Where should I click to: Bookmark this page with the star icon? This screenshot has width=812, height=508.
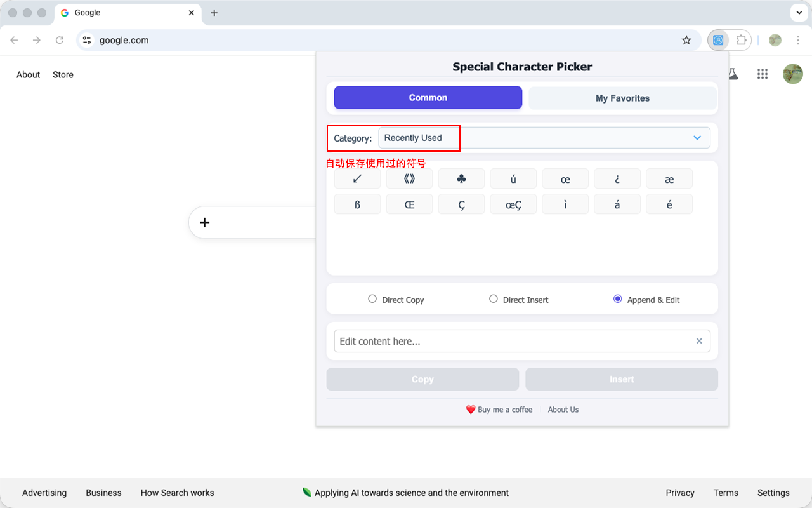(x=686, y=40)
